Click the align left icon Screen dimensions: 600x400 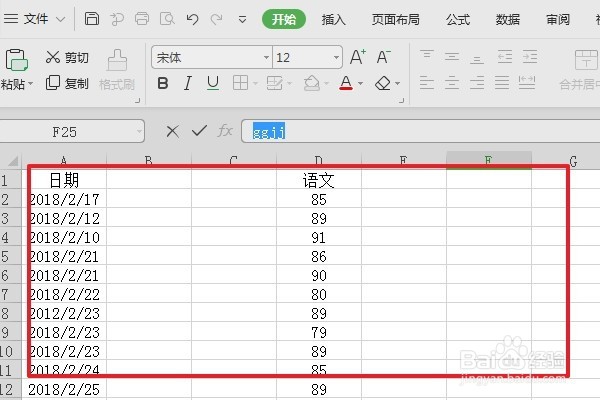[427, 83]
